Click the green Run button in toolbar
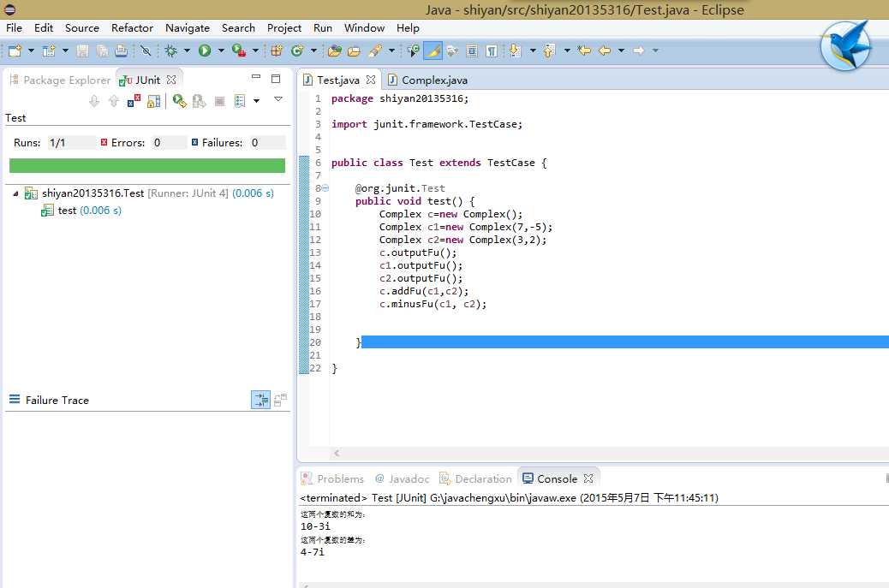The width and height of the screenshot is (889, 588). pyautogui.click(x=205, y=51)
